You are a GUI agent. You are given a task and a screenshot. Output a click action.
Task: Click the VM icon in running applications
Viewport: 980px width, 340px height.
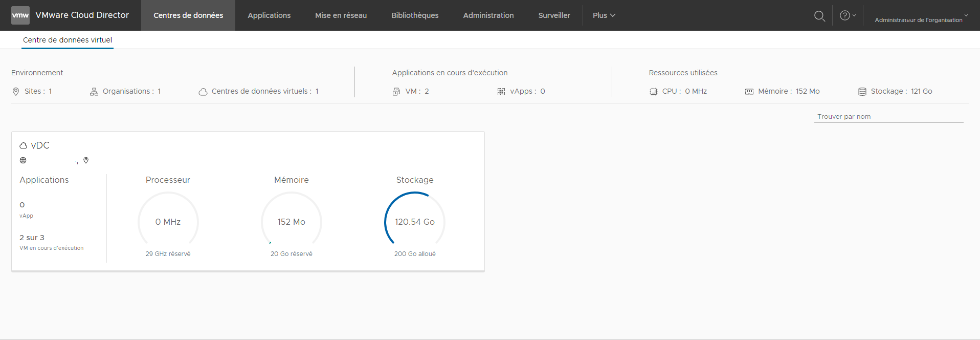tap(396, 92)
